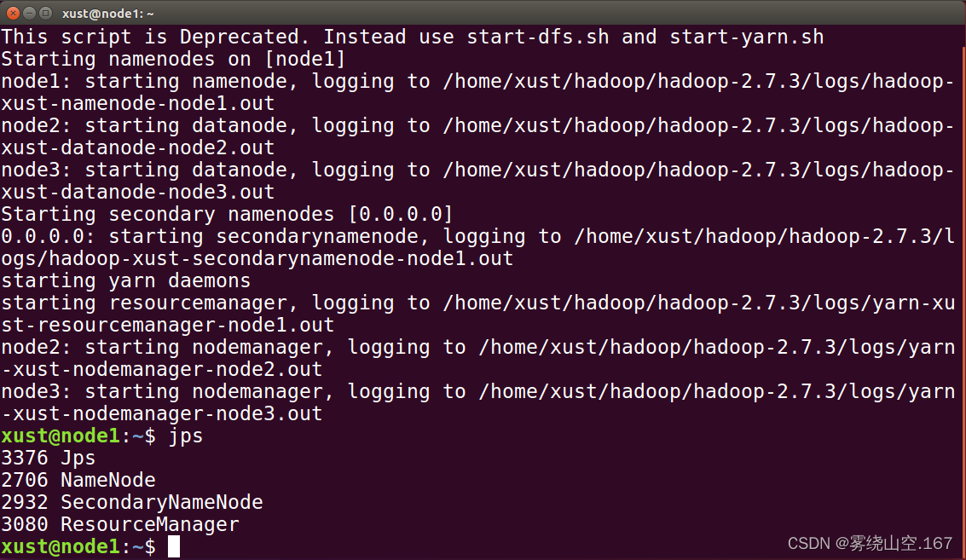Click the ResourceManager process entry
This screenshot has height=560, width=966.
(x=119, y=524)
